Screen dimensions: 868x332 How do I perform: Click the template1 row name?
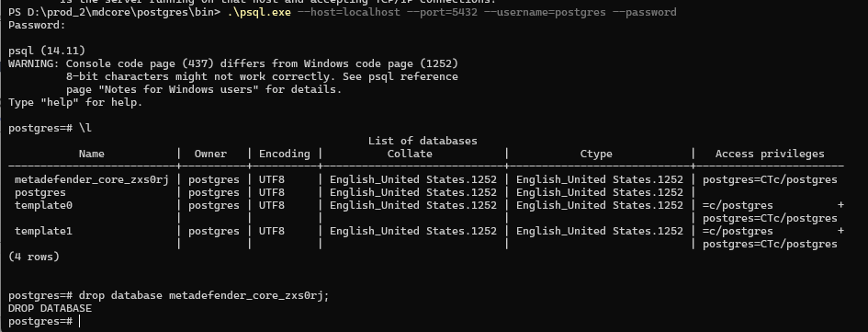(43, 231)
